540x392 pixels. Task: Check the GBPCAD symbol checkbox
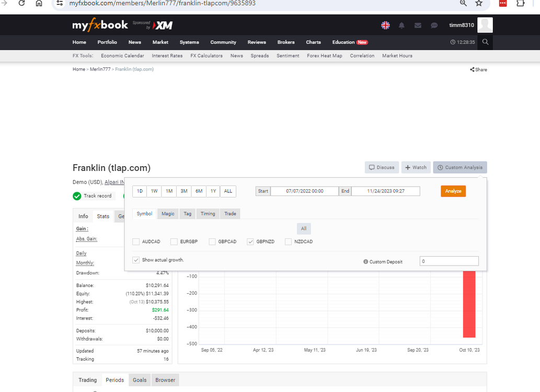(x=212, y=242)
